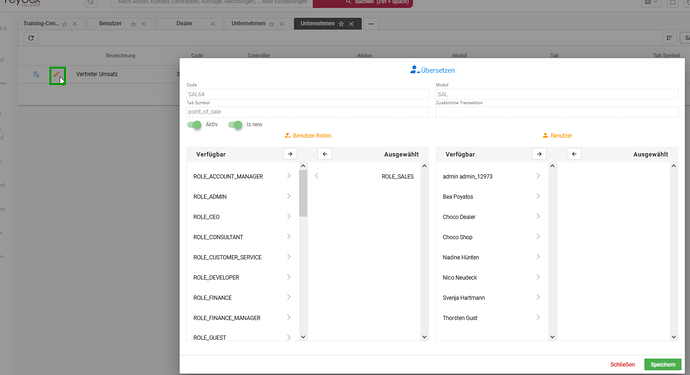Close the Dealer tab

point(213,24)
